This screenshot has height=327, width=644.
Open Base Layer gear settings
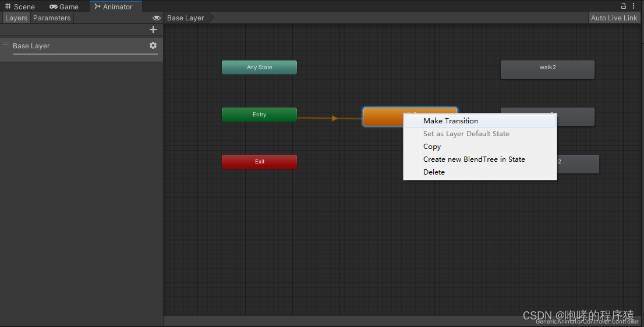pos(153,45)
